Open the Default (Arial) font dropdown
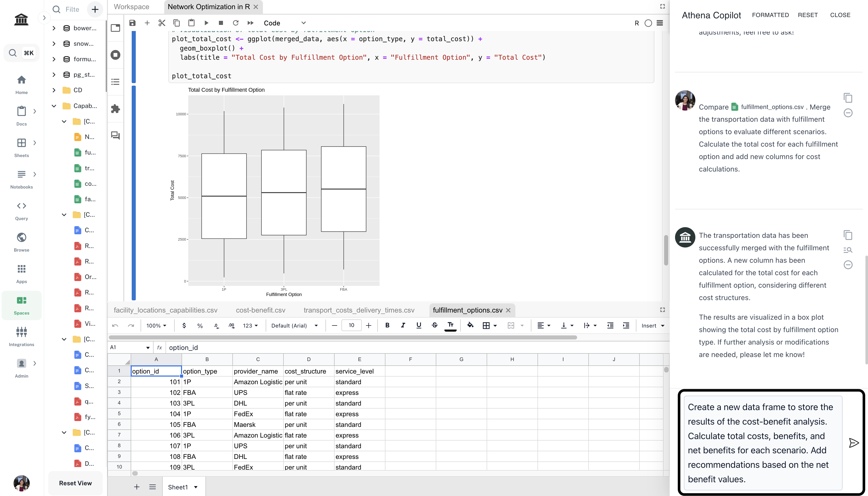 294,326
